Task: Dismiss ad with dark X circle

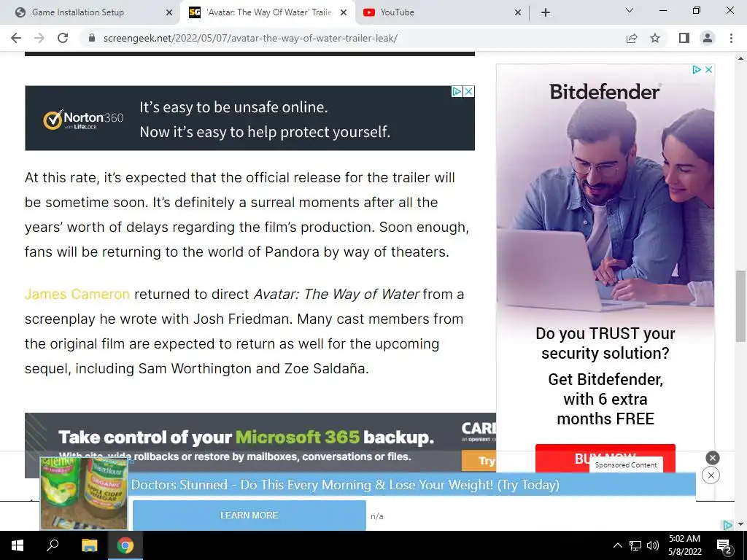Action: coord(712,458)
